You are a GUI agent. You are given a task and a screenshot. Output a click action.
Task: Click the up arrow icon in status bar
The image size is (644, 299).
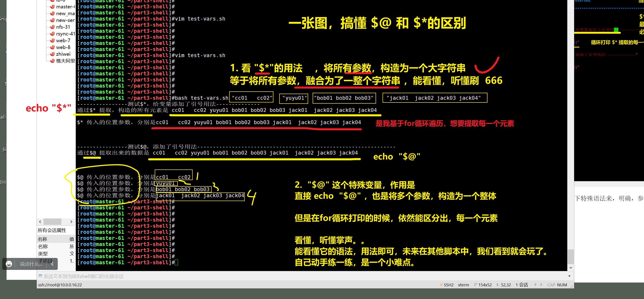click(535, 285)
